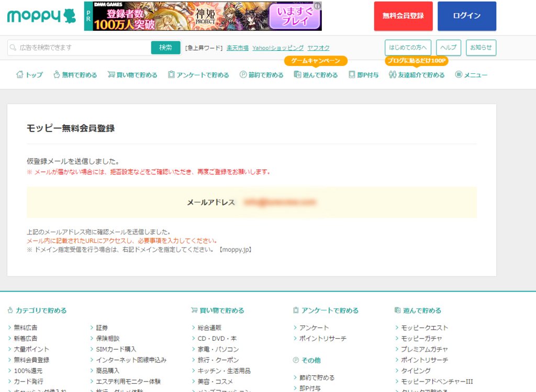Click the ゲームキャンペーン orange badge
The image size is (536, 392).
316,61
